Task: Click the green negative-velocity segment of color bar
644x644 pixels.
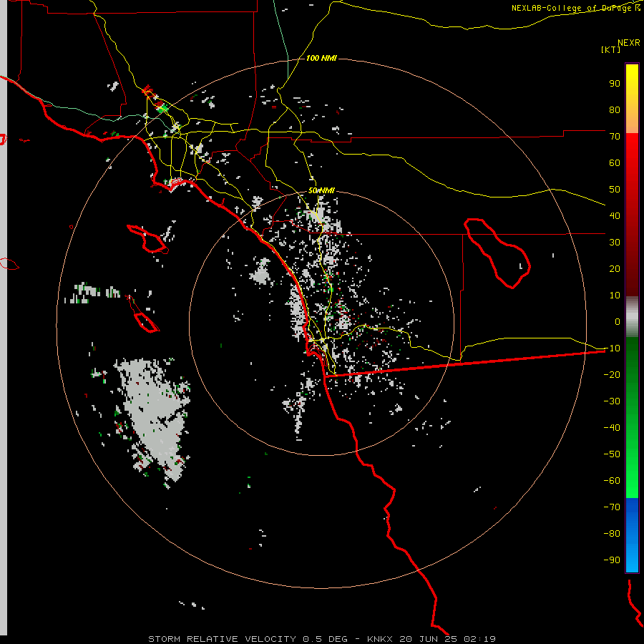Action: [x=632, y=418]
